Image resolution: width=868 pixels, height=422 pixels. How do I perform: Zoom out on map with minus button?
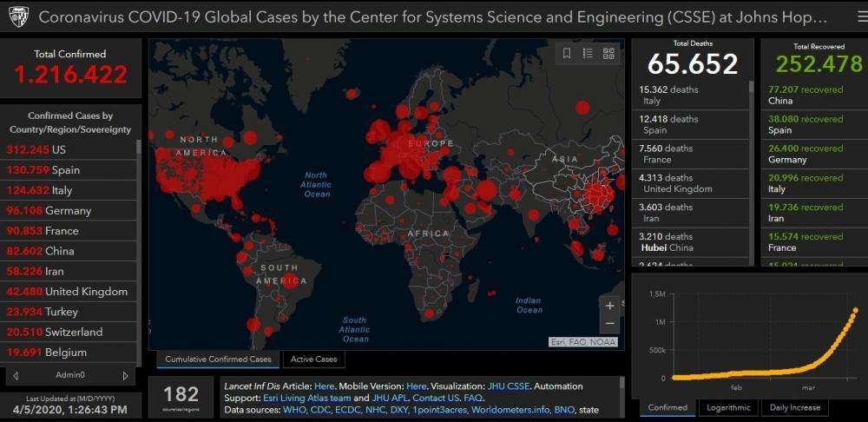coord(609,323)
